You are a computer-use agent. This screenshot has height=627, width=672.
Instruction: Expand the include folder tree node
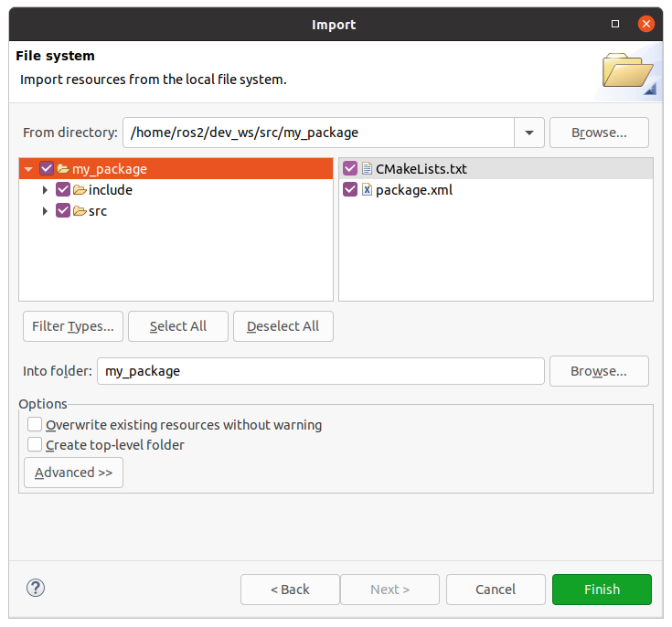pos(45,190)
